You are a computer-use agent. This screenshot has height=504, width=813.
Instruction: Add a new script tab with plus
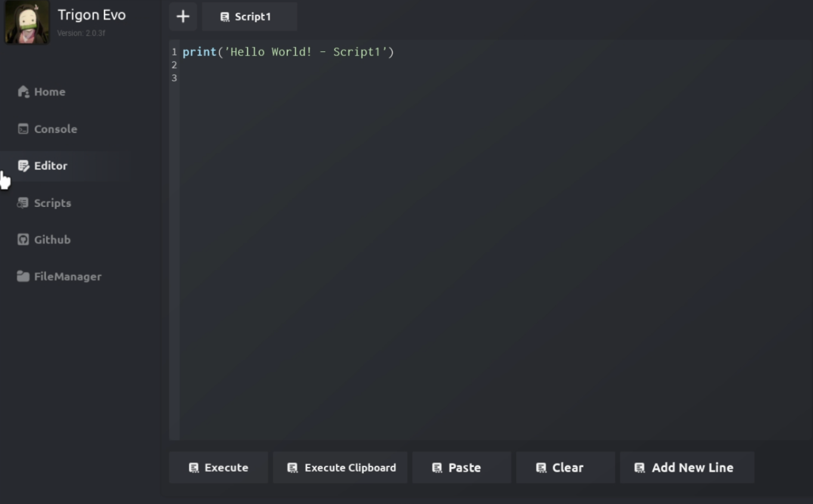pyautogui.click(x=183, y=17)
